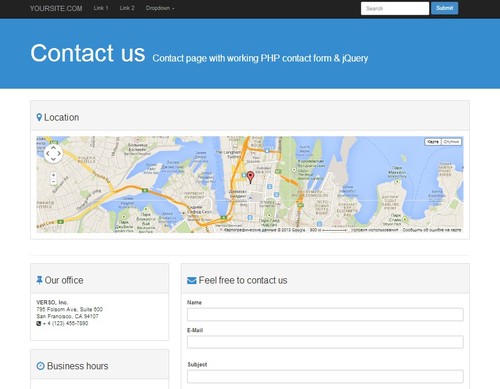Open Link 2 in the navbar
The height and width of the screenshot is (389, 500).
(x=127, y=8)
